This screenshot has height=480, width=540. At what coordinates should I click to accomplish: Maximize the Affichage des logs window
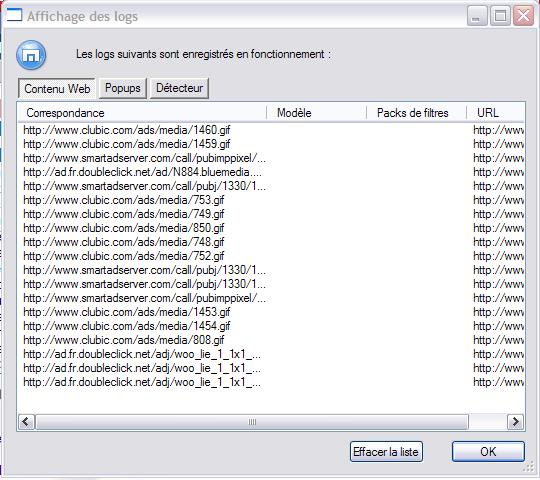500,16
